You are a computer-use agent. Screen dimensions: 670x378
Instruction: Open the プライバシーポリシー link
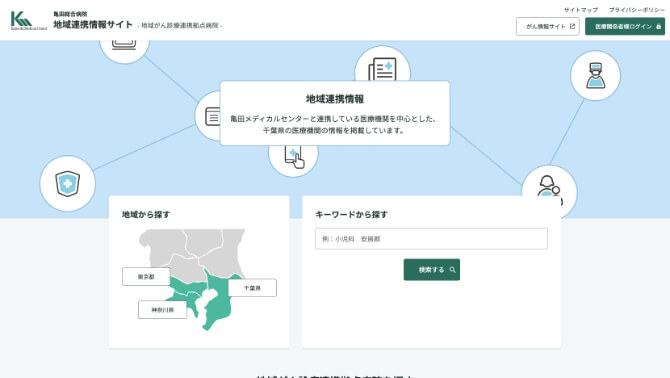coord(637,9)
